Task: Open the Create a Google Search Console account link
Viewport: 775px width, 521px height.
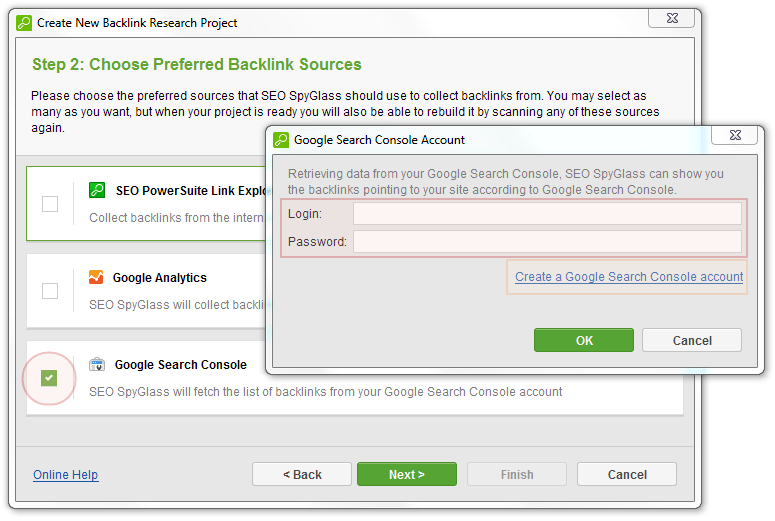Action: 629,277
